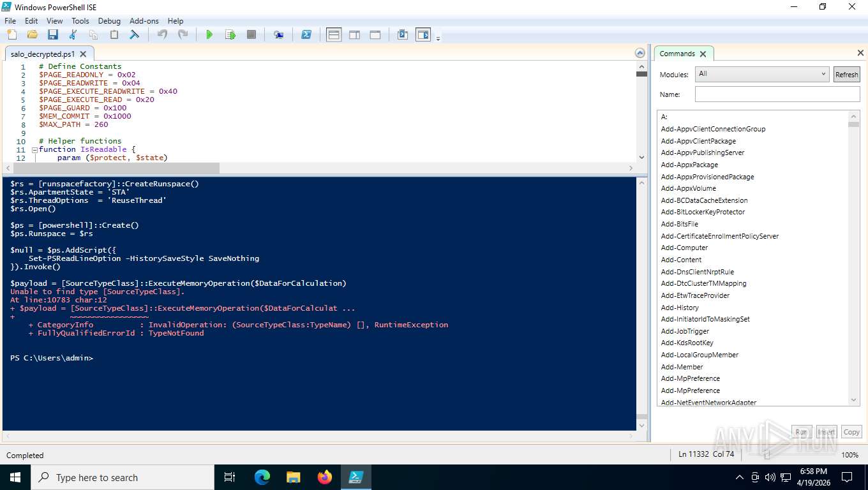
Task: Open the Windows Start menu
Action: point(15,477)
